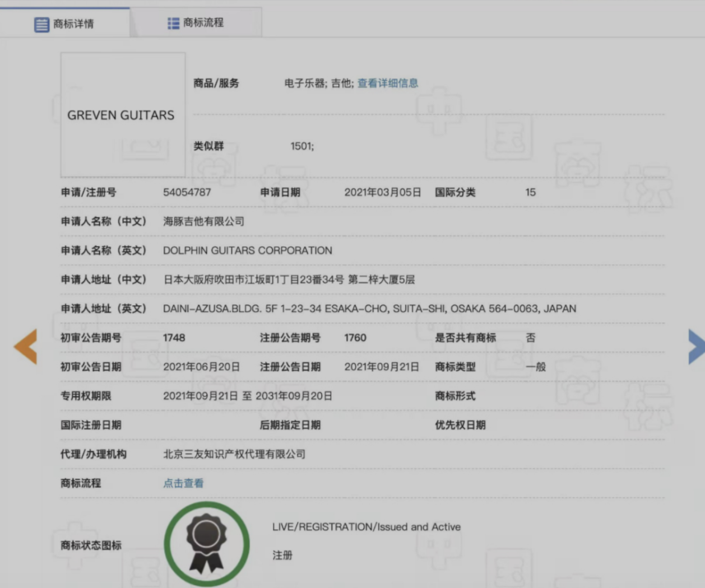705x588 pixels.
Task: Switch to the 商标流程 tab
Action: pos(196,23)
